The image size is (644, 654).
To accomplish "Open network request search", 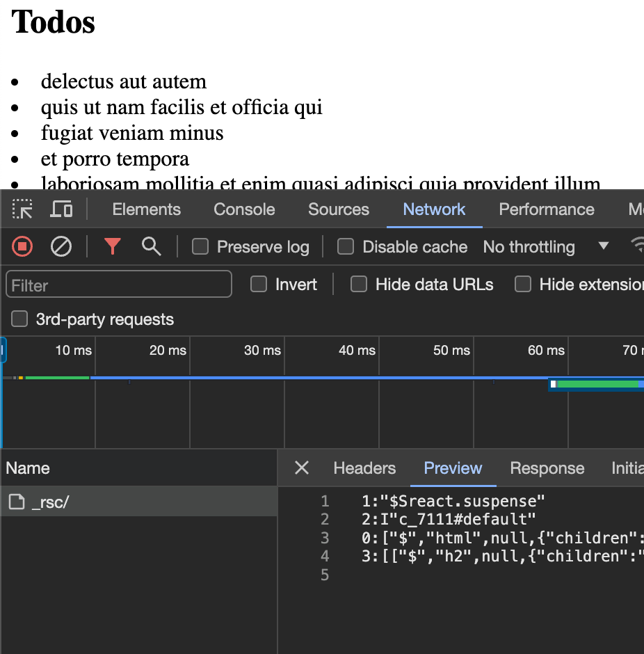I will (152, 246).
